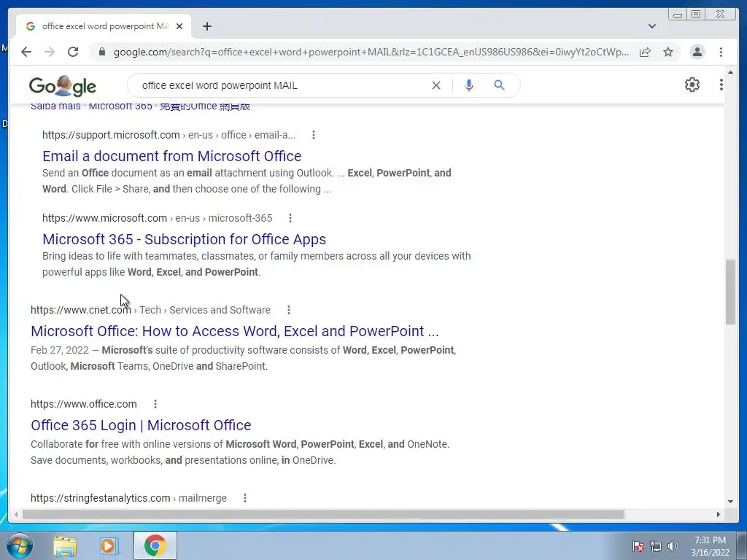
Task: Expand the tab search dropdown arrow
Action: pos(652,26)
